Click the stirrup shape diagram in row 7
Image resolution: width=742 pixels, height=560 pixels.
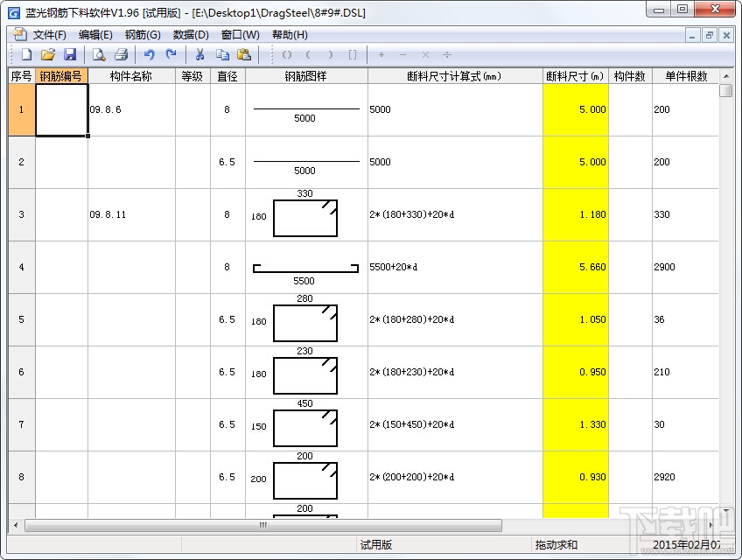pyautogui.click(x=305, y=429)
